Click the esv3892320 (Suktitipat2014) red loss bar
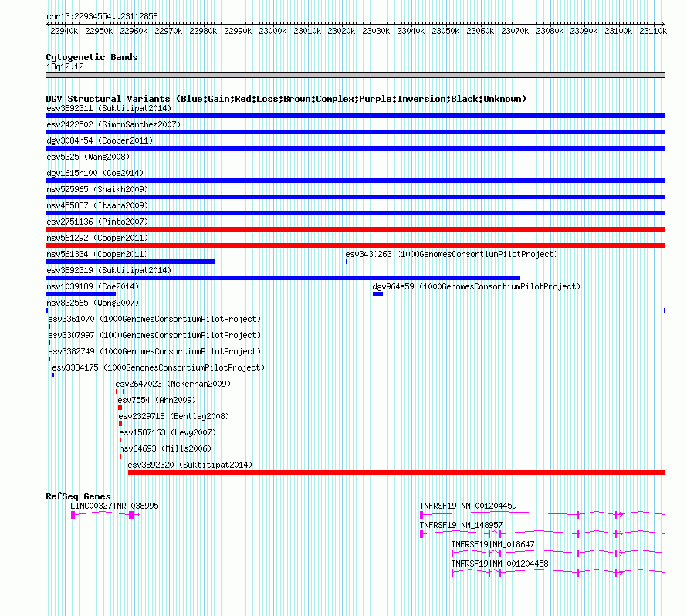This screenshot has height=616, width=687. [397, 472]
